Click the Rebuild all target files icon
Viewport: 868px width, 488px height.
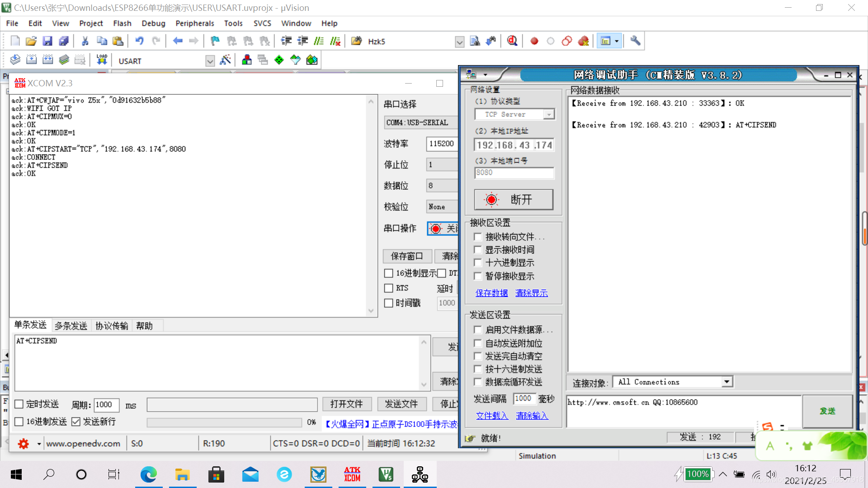point(47,60)
